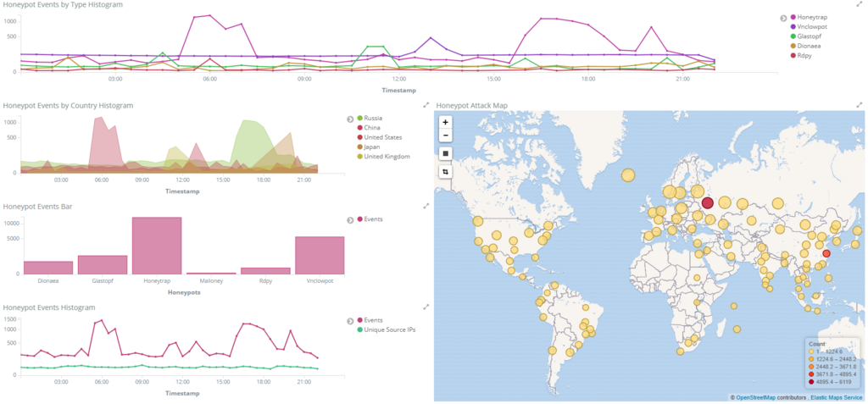Zoom in on the Honeypot Attack Map

coord(446,122)
